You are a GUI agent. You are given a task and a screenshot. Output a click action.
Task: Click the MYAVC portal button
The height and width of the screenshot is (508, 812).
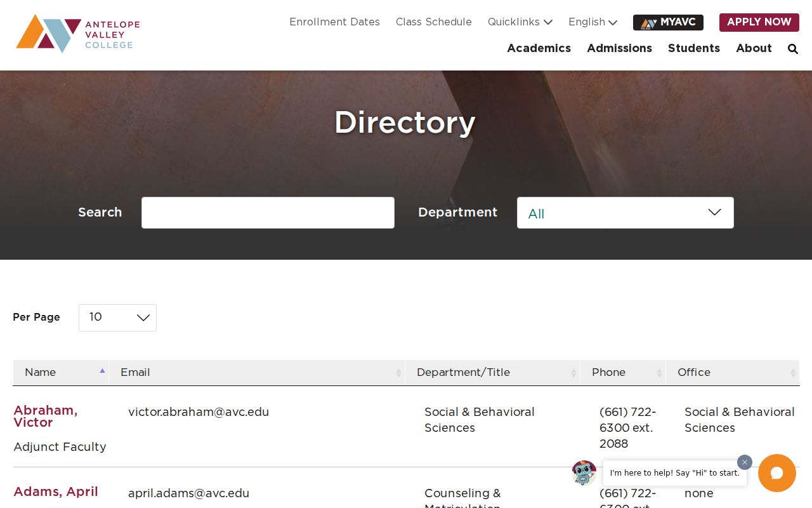(x=668, y=22)
